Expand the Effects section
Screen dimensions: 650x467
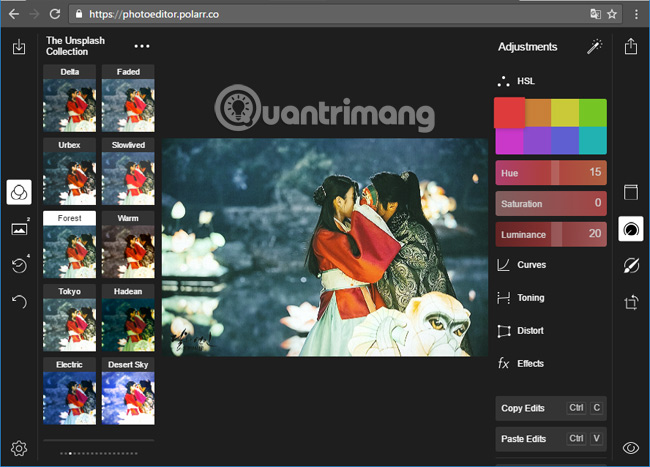530,364
